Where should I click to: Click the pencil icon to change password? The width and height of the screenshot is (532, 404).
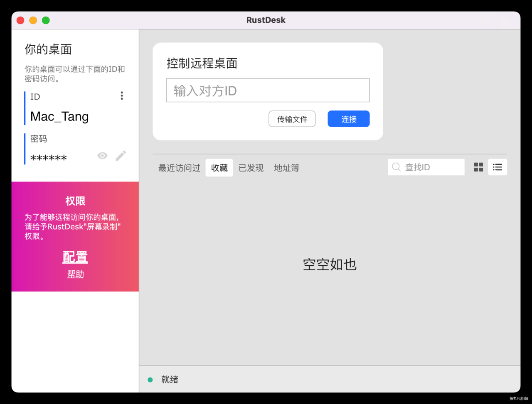pyautogui.click(x=121, y=155)
